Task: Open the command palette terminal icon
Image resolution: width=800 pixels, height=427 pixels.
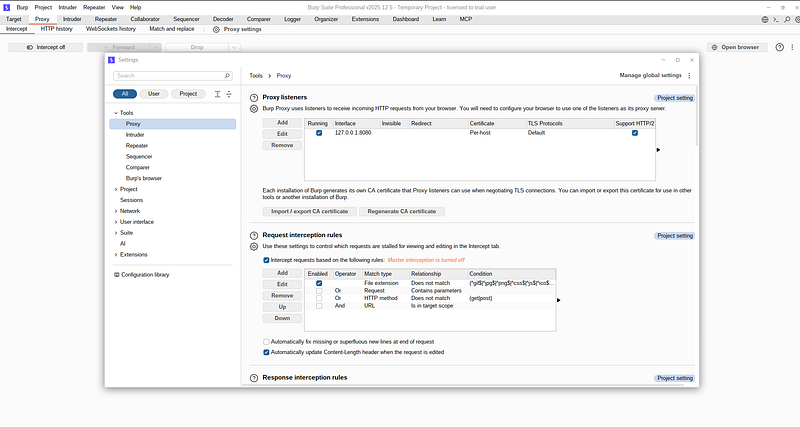Action: [776, 19]
